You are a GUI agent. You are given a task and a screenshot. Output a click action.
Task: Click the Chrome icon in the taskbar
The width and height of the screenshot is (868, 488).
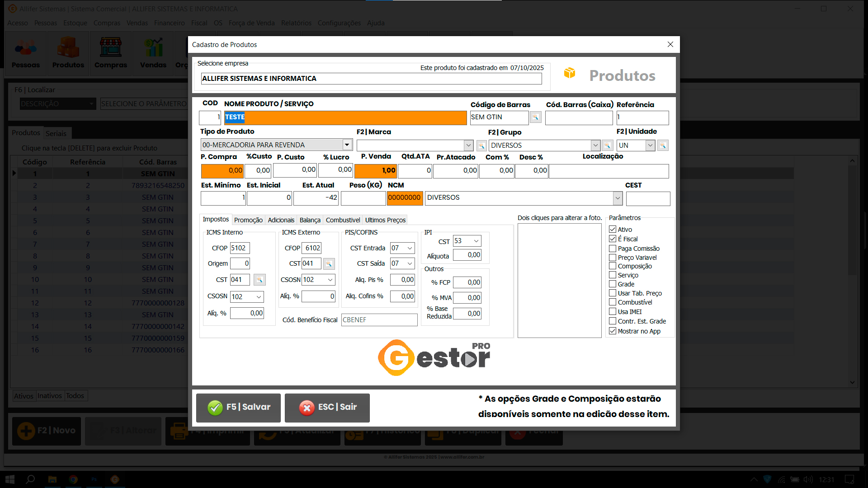[73, 479]
